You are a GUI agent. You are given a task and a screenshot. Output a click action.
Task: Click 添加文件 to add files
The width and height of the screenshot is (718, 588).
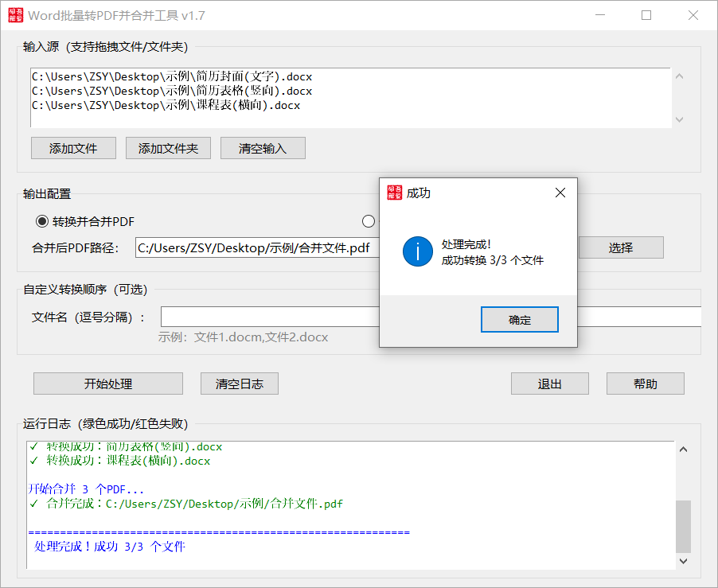coord(73,148)
